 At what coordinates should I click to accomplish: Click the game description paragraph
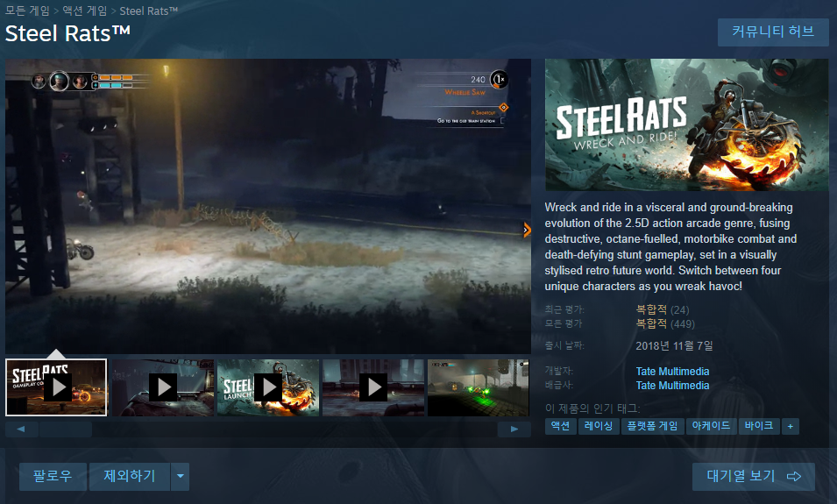[x=670, y=246]
